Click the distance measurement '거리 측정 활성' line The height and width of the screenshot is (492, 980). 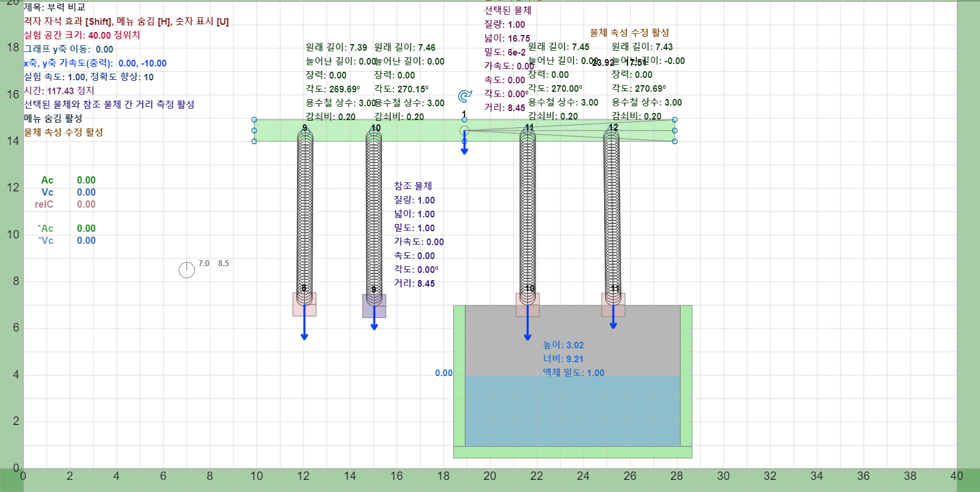109,104
